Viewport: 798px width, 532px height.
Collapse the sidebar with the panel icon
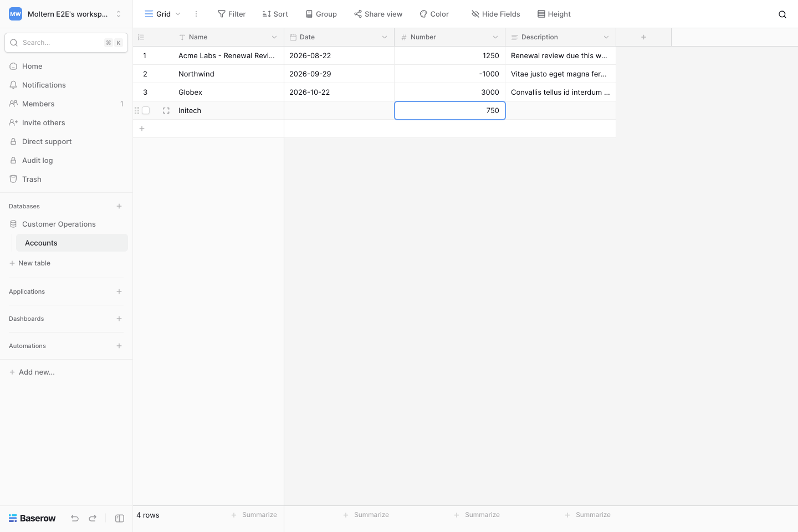tap(120, 518)
